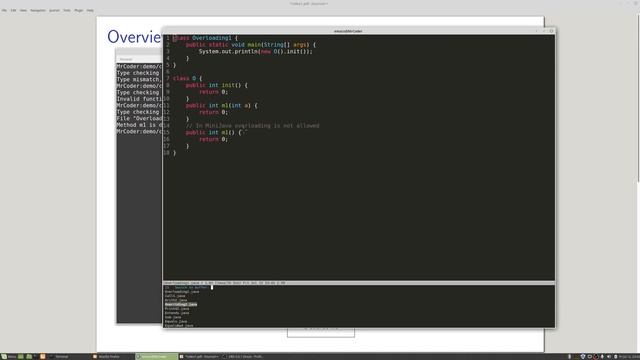Image resolution: width=640 pixels, height=360 pixels.
Task: Select first Overloading1.java entry in buffer list
Action: (x=182, y=292)
